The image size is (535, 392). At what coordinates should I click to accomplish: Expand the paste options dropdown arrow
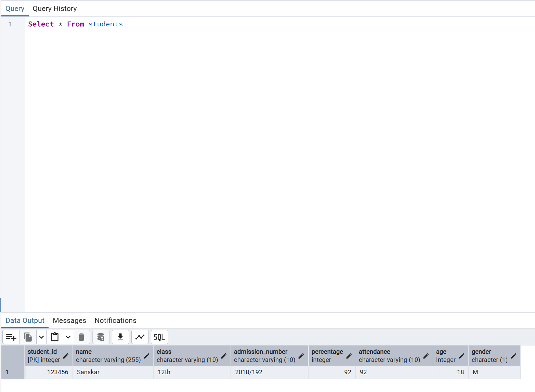pyautogui.click(x=68, y=337)
